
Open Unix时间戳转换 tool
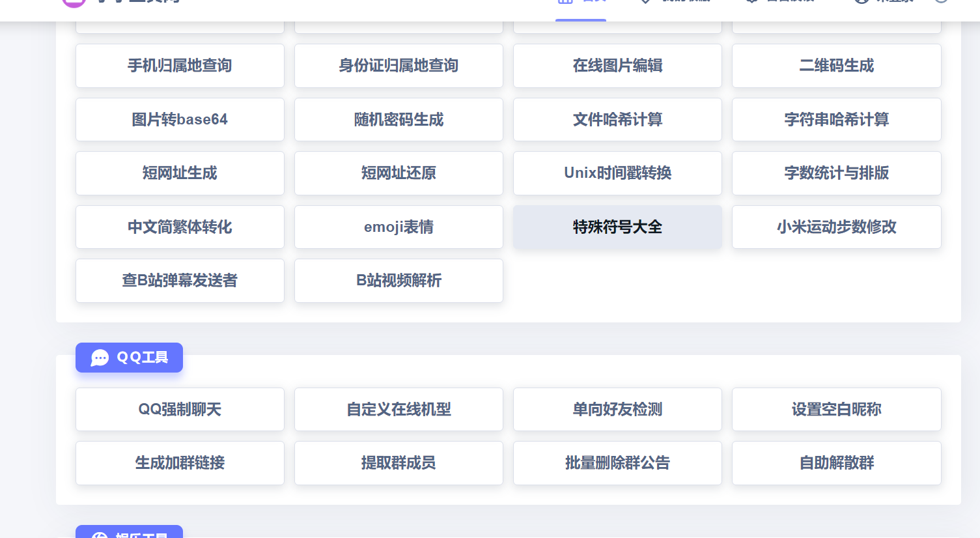point(617,173)
